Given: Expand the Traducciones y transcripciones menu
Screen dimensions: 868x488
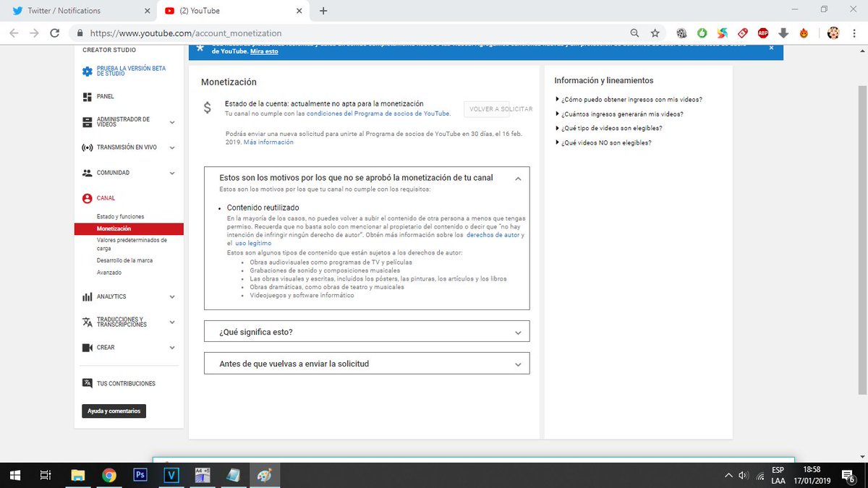Looking at the screenshot, I should tap(172, 322).
